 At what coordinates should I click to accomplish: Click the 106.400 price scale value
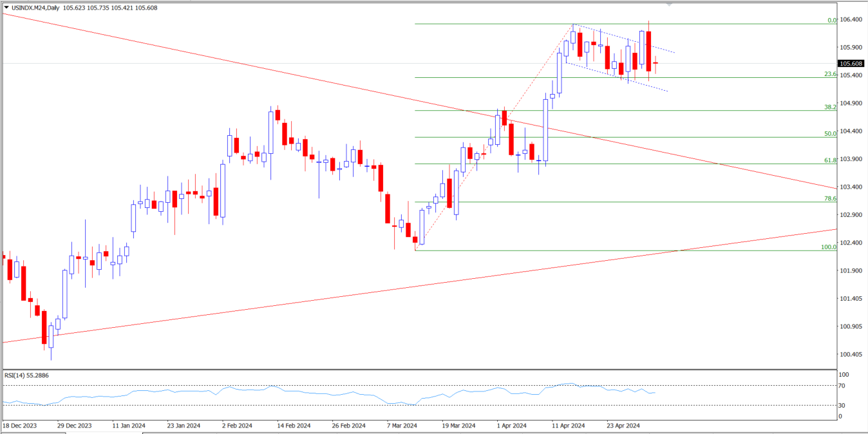pos(851,19)
